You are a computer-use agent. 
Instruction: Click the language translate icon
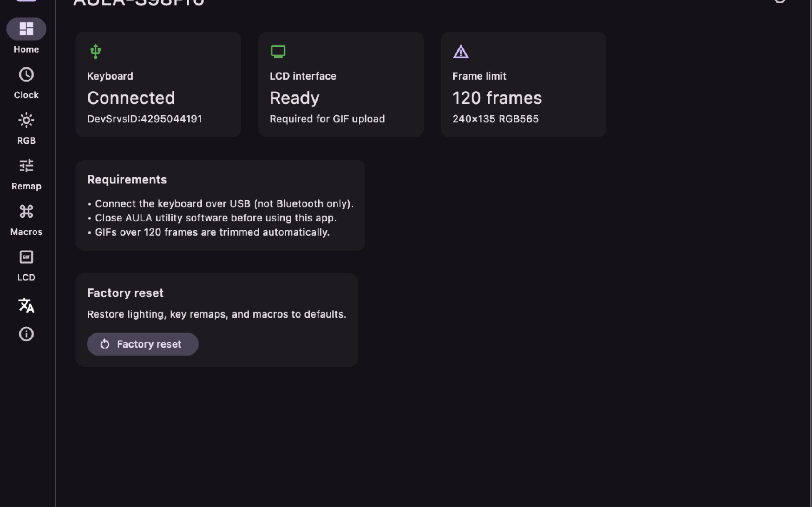pyautogui.click(x=26, y=305)
